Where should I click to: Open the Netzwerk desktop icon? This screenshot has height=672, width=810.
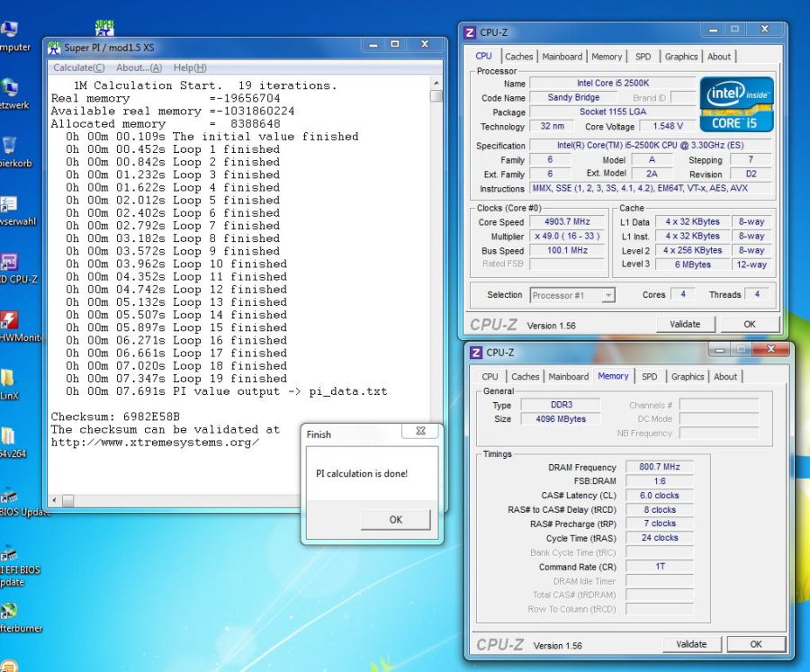pos(9,88)
